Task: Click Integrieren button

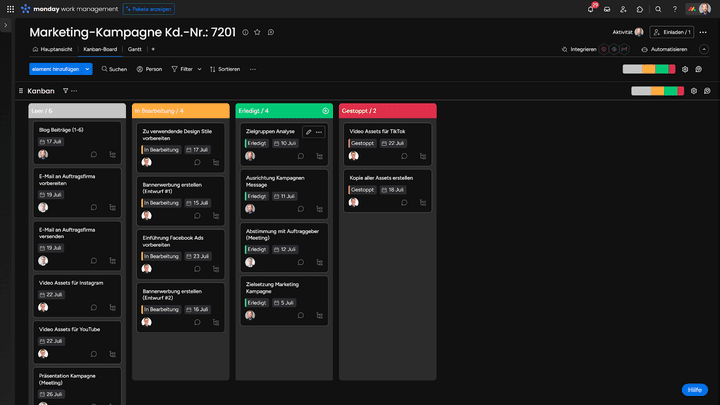Action: click(x=579, y=49)
